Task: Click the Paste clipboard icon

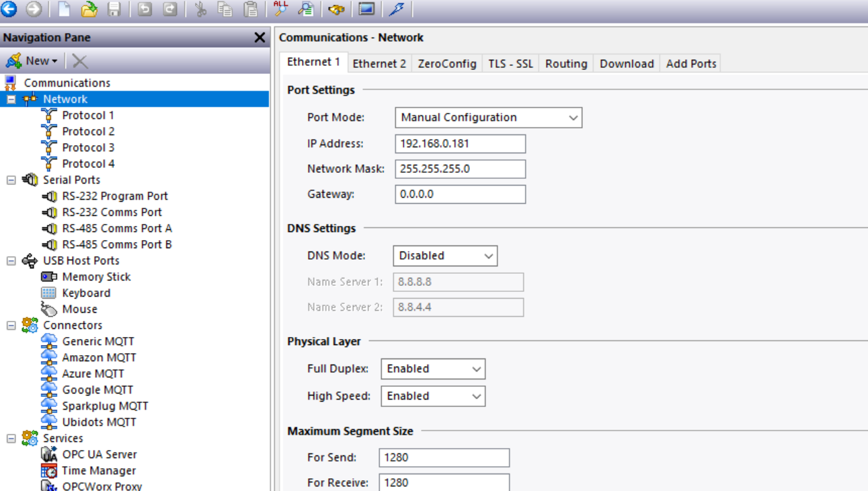Action: click(250, 9)
